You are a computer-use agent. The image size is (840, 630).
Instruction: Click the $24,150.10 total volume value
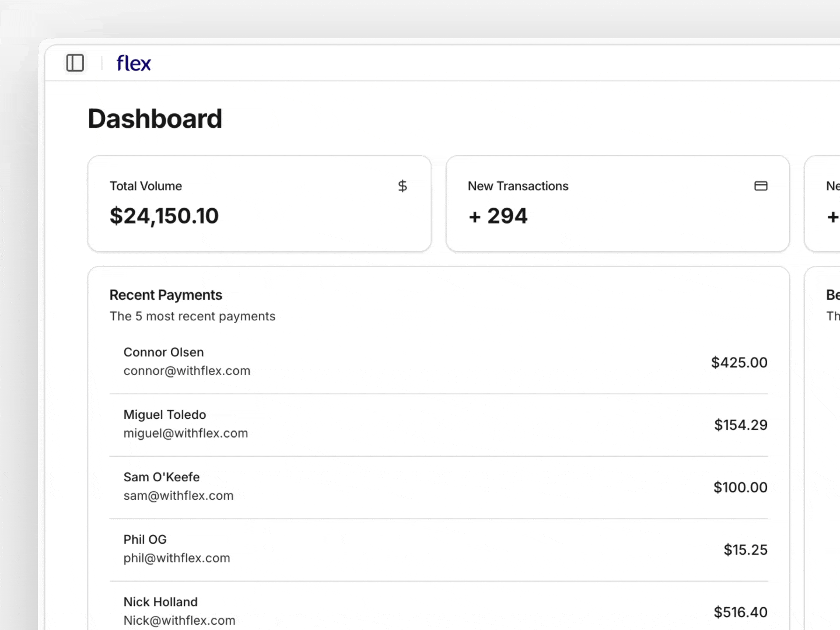pos(164,216)
